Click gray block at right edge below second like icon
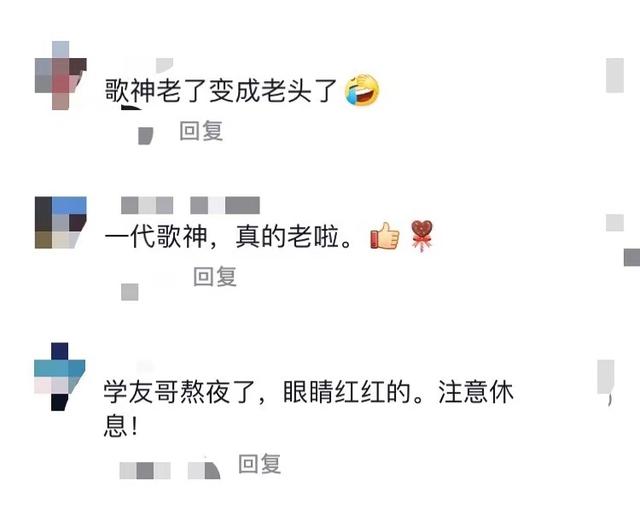Screen dimensions: 640x509 [632, 258]
